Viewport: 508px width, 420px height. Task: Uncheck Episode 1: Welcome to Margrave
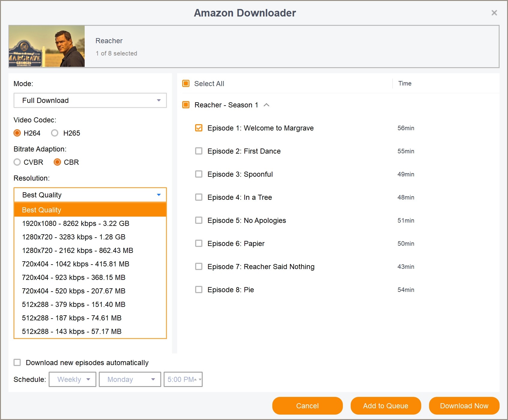199,128
